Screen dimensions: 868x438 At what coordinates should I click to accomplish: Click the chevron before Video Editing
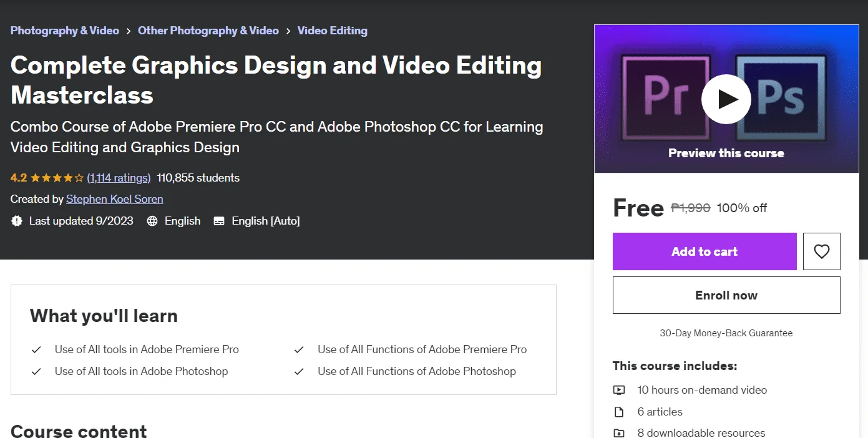(x=288, y=31)
